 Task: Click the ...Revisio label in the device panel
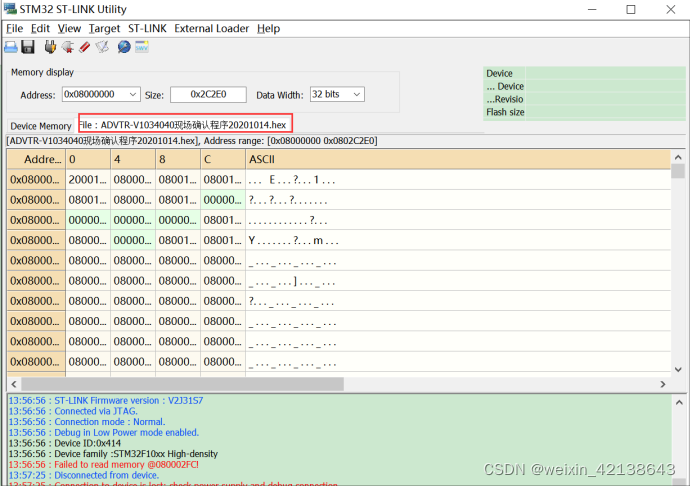coord(505,99)
